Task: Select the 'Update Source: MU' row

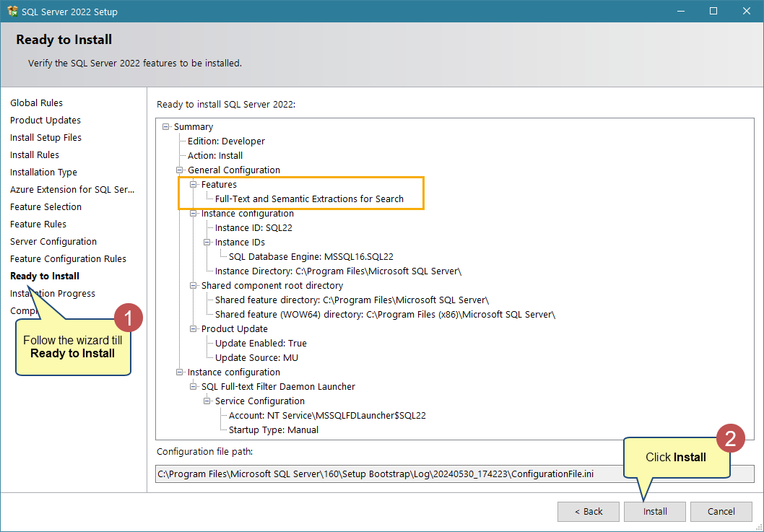Action: click(256, 357)
